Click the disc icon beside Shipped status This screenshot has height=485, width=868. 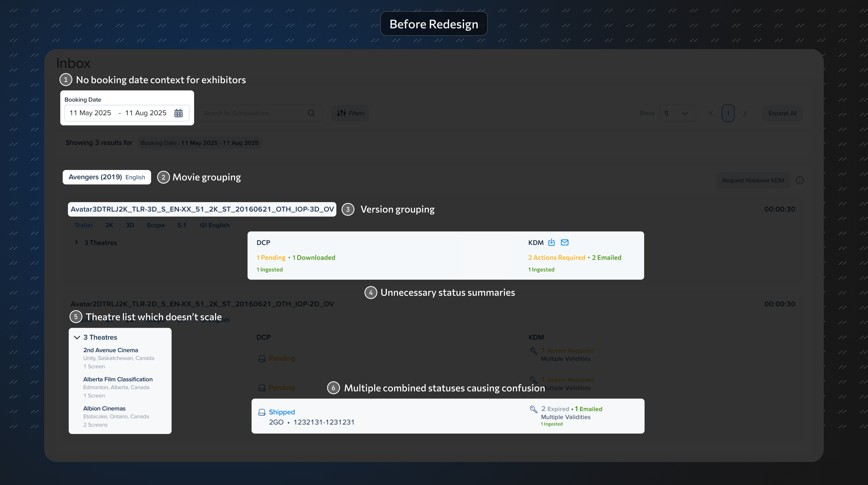[262, 412]
